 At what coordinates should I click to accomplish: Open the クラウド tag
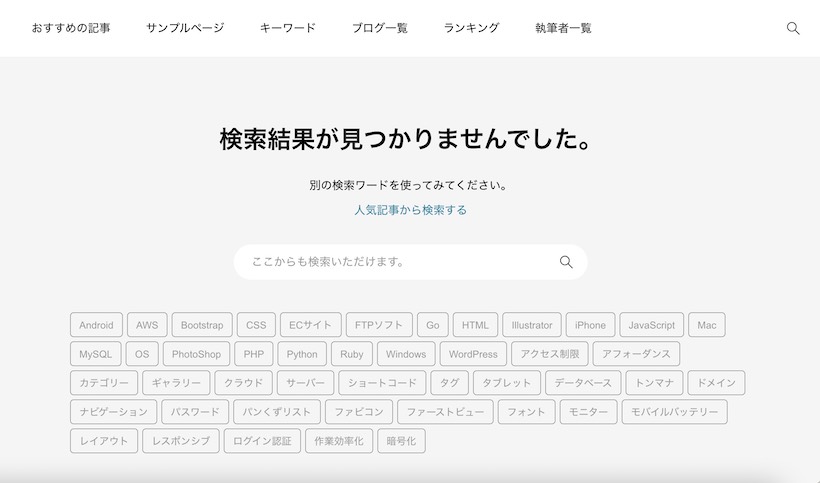coord(244,383)
